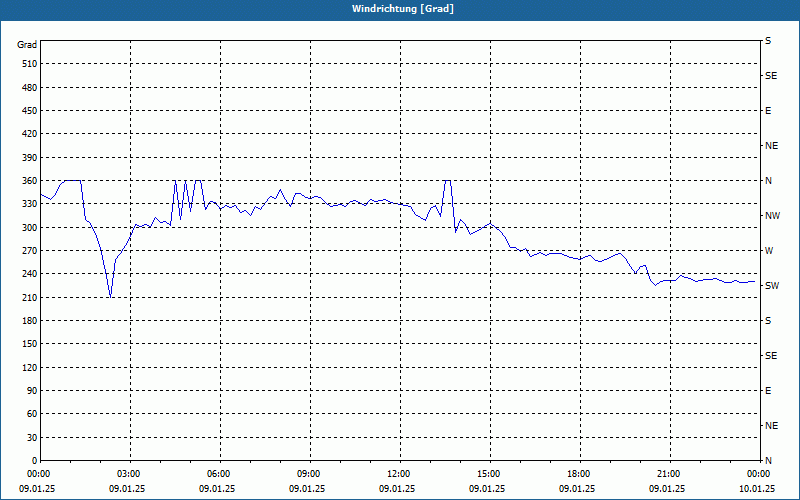Click the 15:00 time axis label
Viewport: 800px width, 500px height.
point(489,474)
